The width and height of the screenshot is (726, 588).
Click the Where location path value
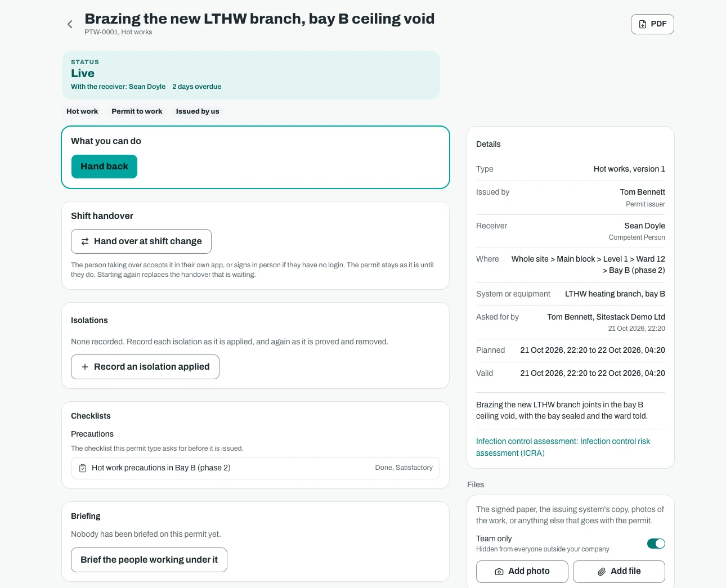[588, 265]
